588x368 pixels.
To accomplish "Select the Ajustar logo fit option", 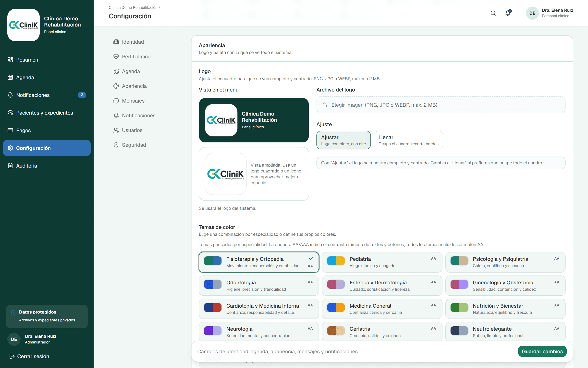I will (x=343, y=140).
